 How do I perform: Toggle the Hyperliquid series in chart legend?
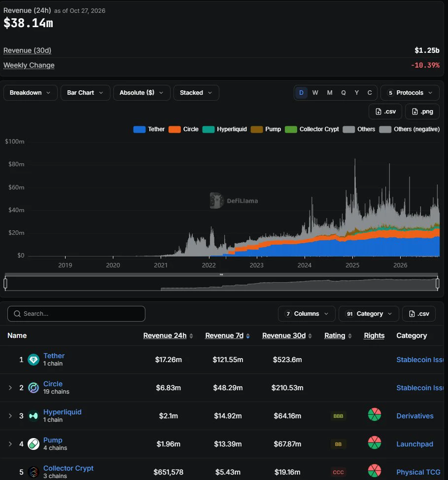pyautogui.click(x=225, y=129)
